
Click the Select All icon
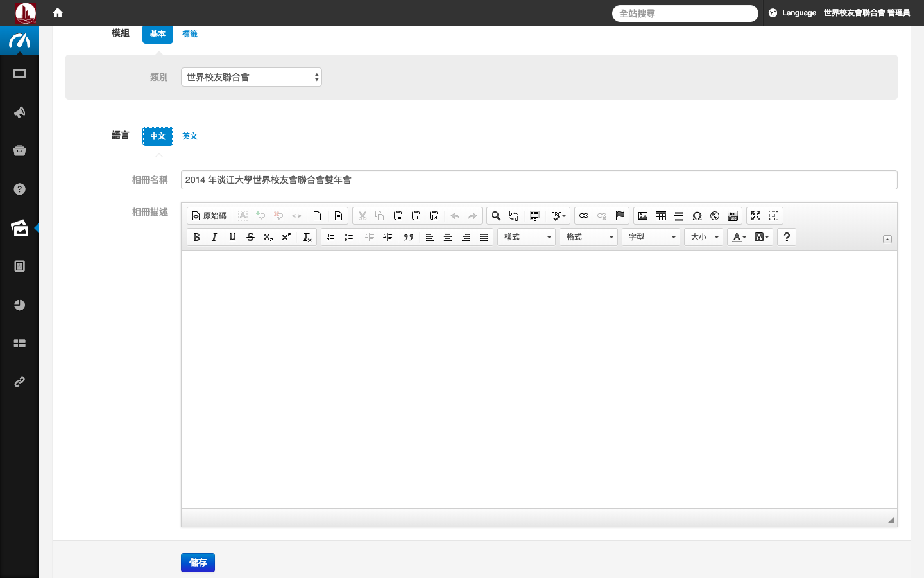(x=535, y=216)
